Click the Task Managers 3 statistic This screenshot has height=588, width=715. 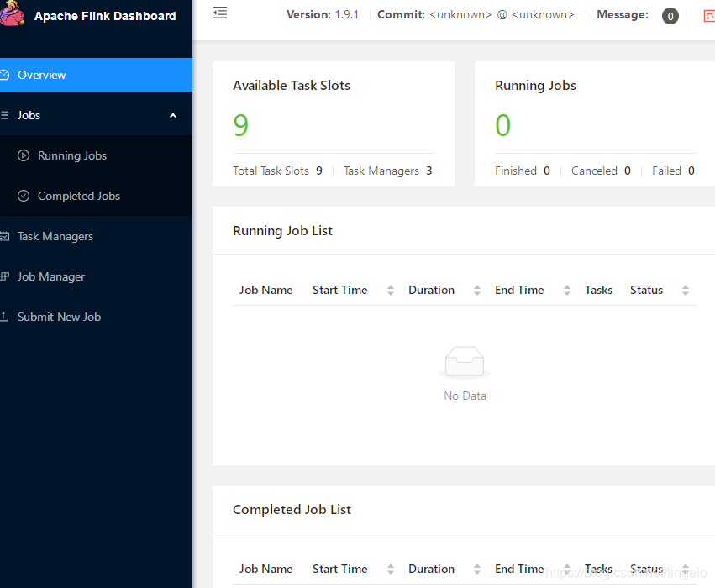point(387,171)
